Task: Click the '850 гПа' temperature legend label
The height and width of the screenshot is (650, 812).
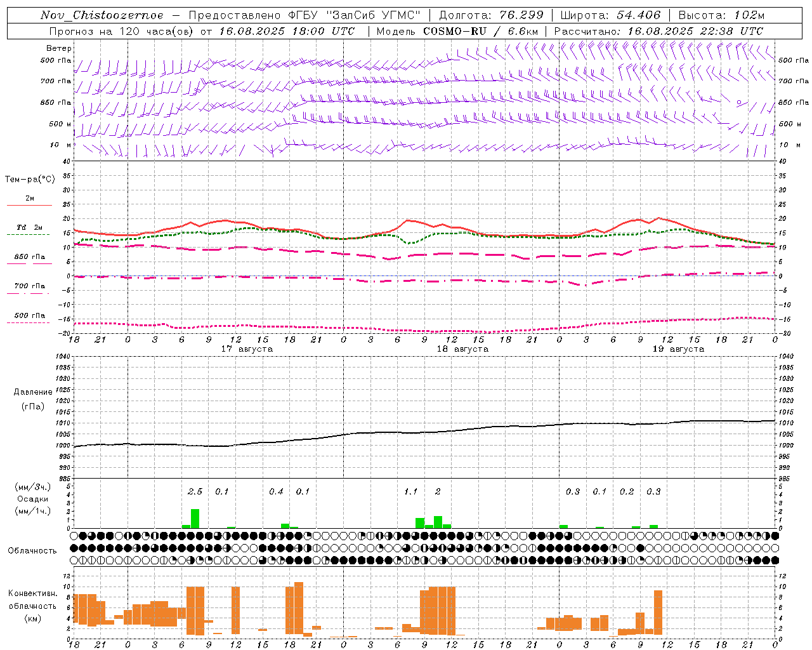Action: [x=29, y=257]
